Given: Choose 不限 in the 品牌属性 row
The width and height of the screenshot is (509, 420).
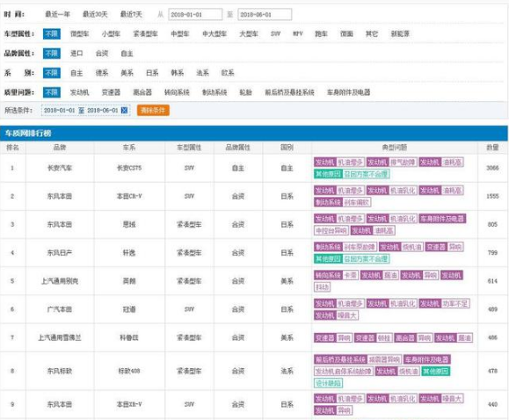Looking at the screenshot, I should (52, 54).
